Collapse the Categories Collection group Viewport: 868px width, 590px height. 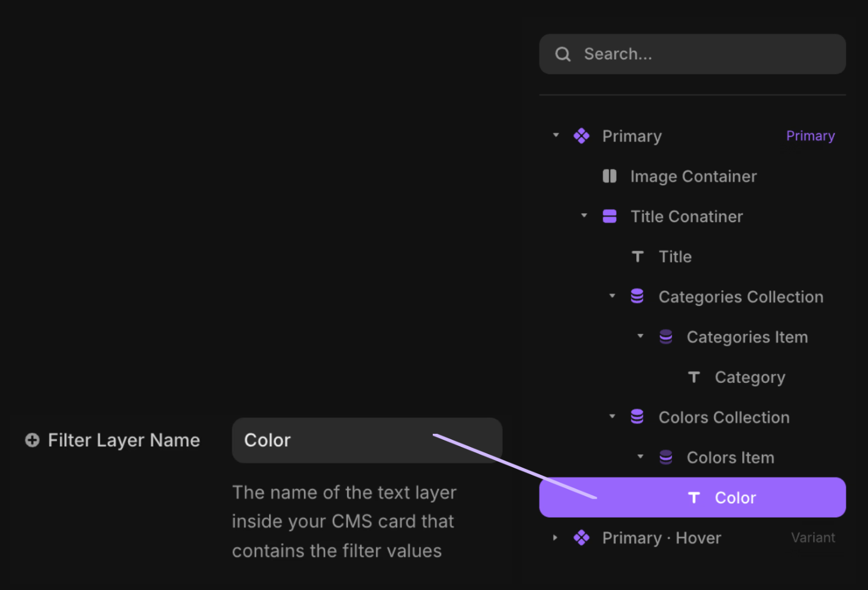[612, 296]
